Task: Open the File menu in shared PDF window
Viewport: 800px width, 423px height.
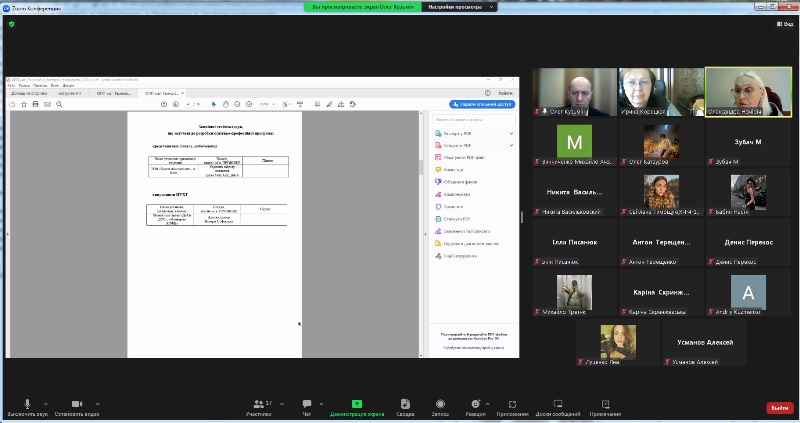Action: point(11,85)
